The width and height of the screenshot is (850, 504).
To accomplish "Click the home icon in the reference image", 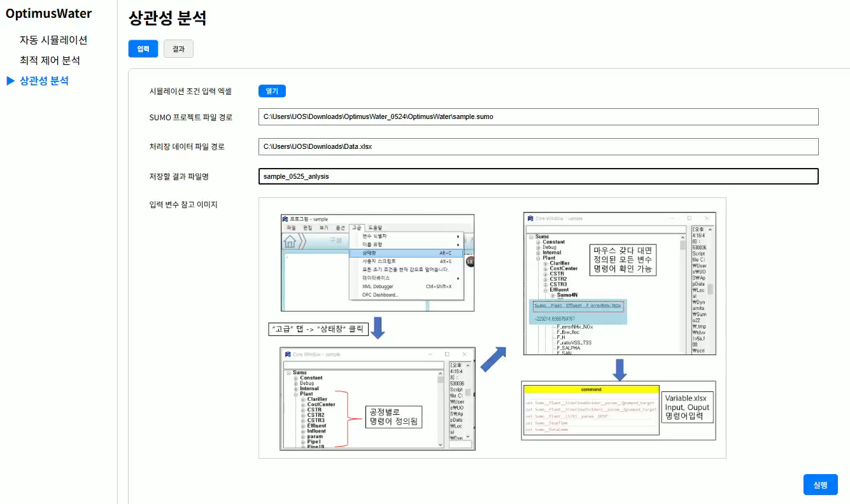I will pos(290,241).
